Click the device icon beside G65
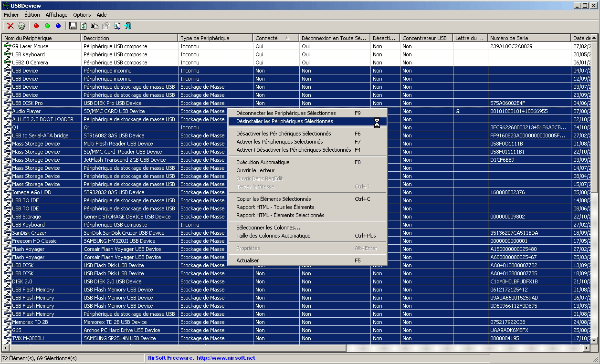The width and height of the screenshot is (600, 364). 7,330
